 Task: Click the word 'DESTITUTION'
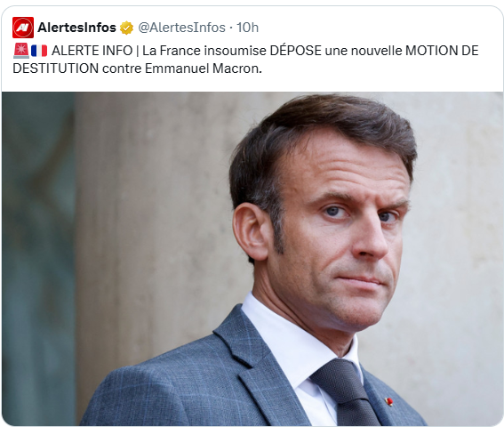[56, 68]
